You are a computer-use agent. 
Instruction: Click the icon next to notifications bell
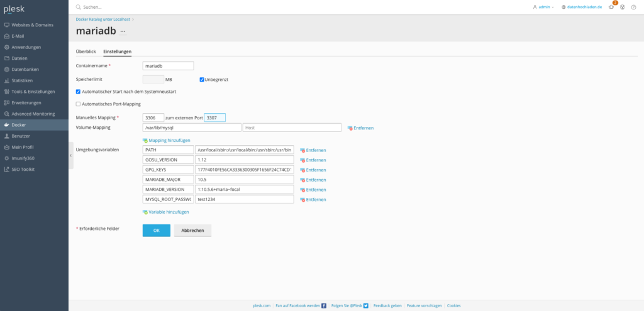click(622, 7)
